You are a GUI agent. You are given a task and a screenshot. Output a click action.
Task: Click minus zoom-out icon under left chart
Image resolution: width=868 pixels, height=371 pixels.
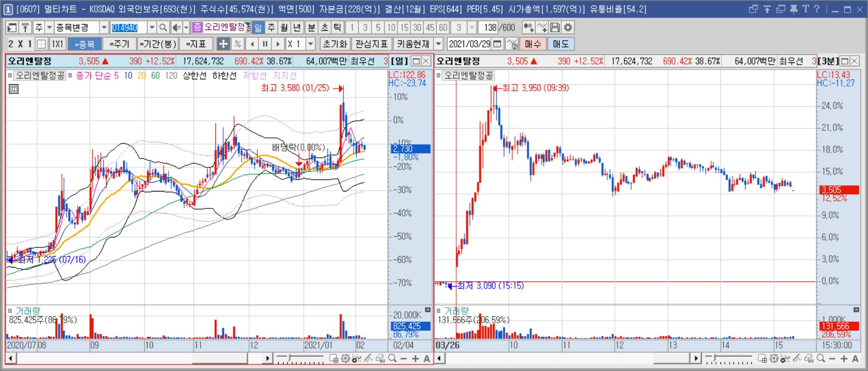coord(403,358)
